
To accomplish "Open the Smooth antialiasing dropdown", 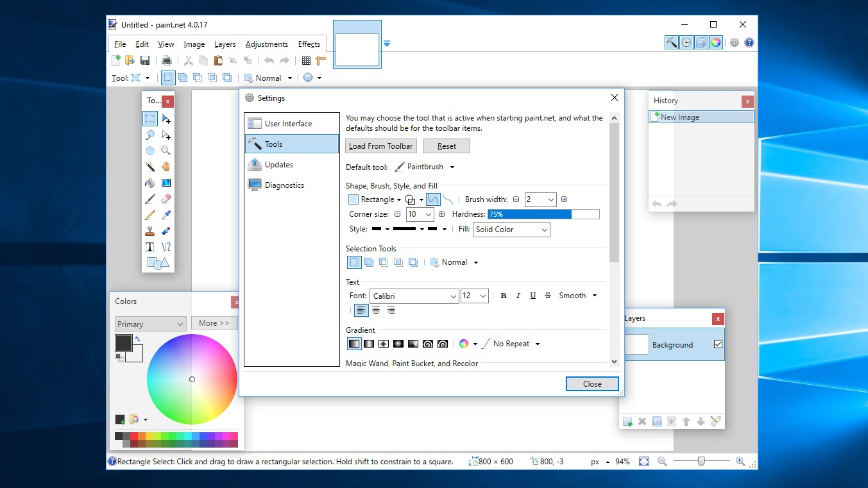I will pos(577,296).
